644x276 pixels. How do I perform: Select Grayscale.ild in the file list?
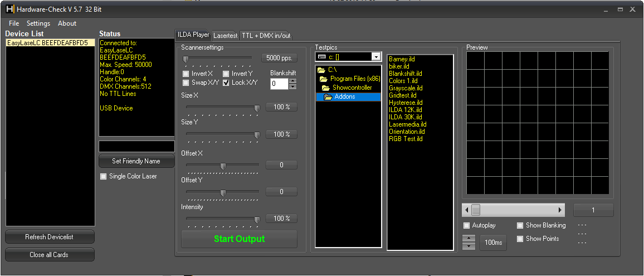[406, 88]
